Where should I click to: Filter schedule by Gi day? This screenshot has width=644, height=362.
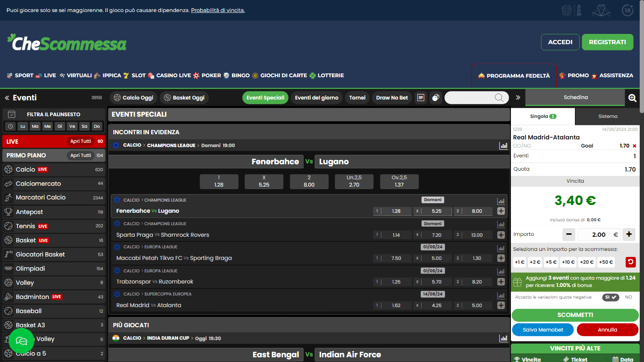pos(60,126)
